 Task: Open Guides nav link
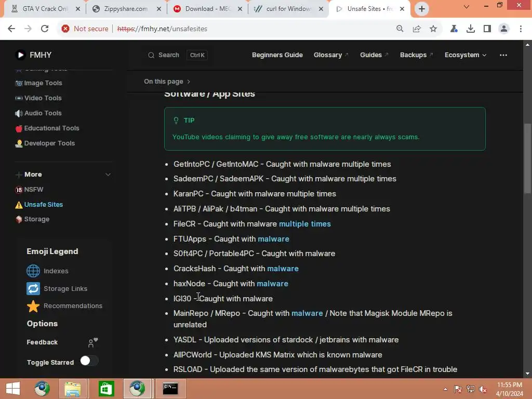(374, 55)
